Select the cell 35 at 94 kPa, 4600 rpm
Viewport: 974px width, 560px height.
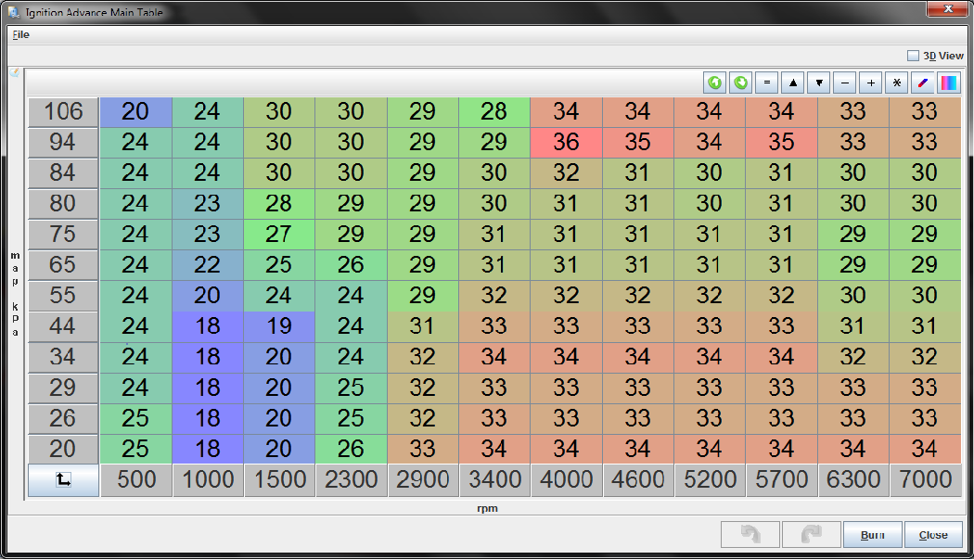tap(638, 143)
